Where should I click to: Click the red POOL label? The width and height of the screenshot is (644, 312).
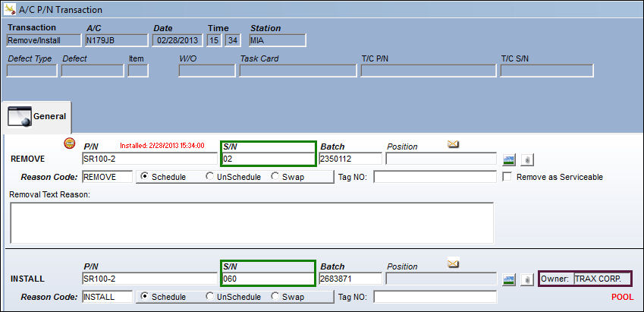pos(622,298)
